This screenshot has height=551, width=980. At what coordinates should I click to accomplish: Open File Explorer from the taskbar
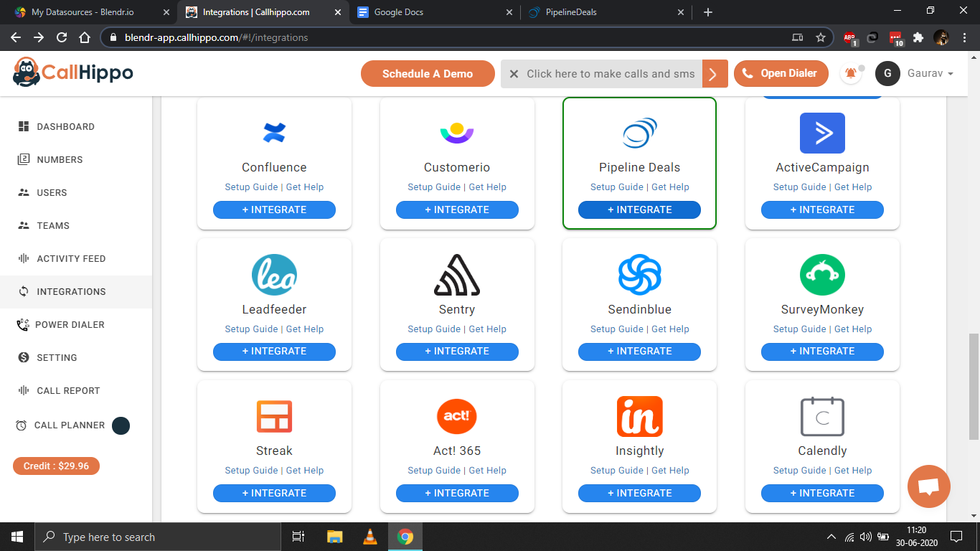click(x=335, y=537)
